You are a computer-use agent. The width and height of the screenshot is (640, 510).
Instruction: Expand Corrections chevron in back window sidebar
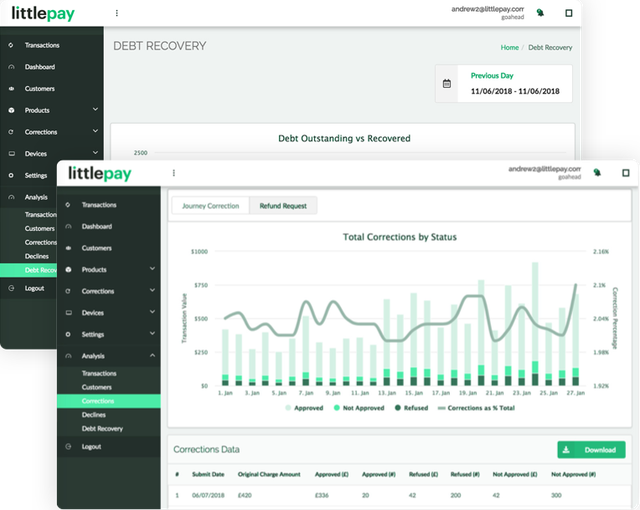95,131
